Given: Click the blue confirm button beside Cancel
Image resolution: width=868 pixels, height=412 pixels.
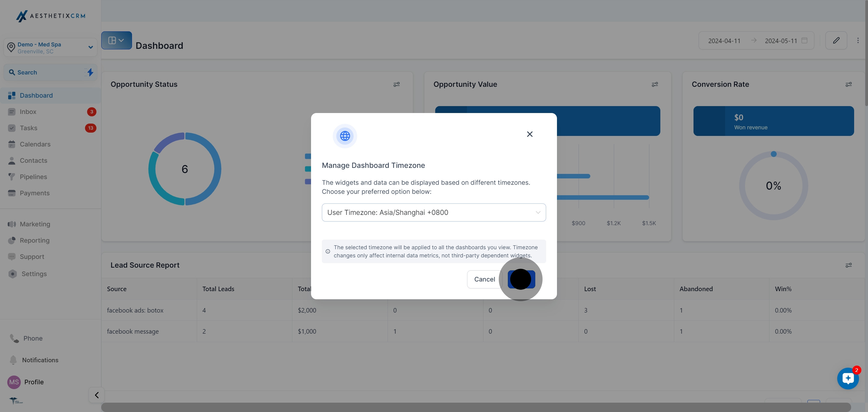Looking at the screenshot, I should coord(521,279).
